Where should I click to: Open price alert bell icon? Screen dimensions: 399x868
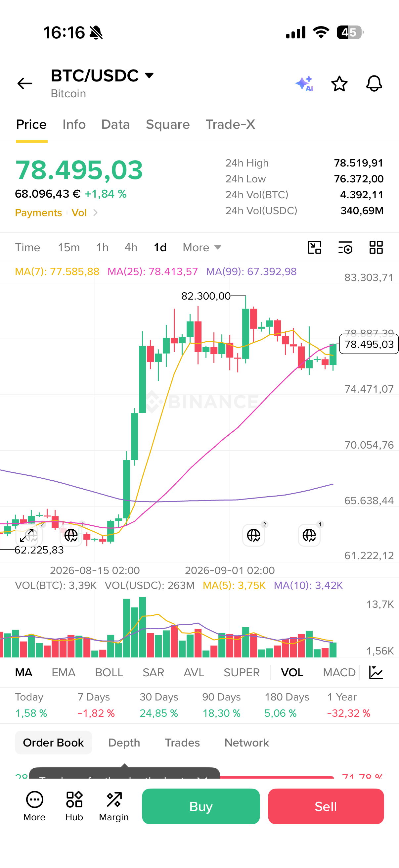pyautogui.click(x=374, y=83)
